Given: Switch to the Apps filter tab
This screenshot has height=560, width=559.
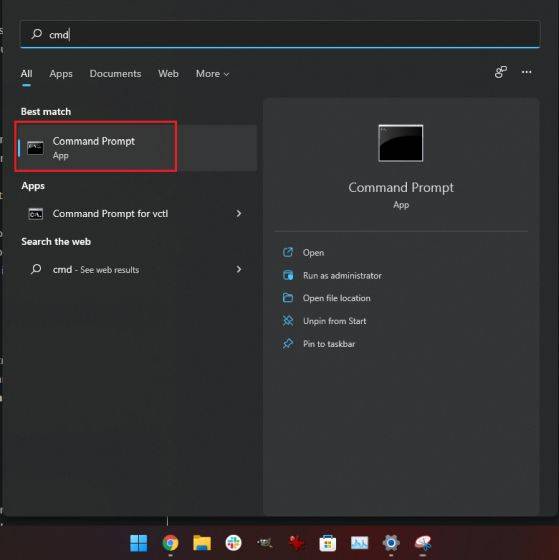Looking at the screenshot, I should [x=61, y=74].
